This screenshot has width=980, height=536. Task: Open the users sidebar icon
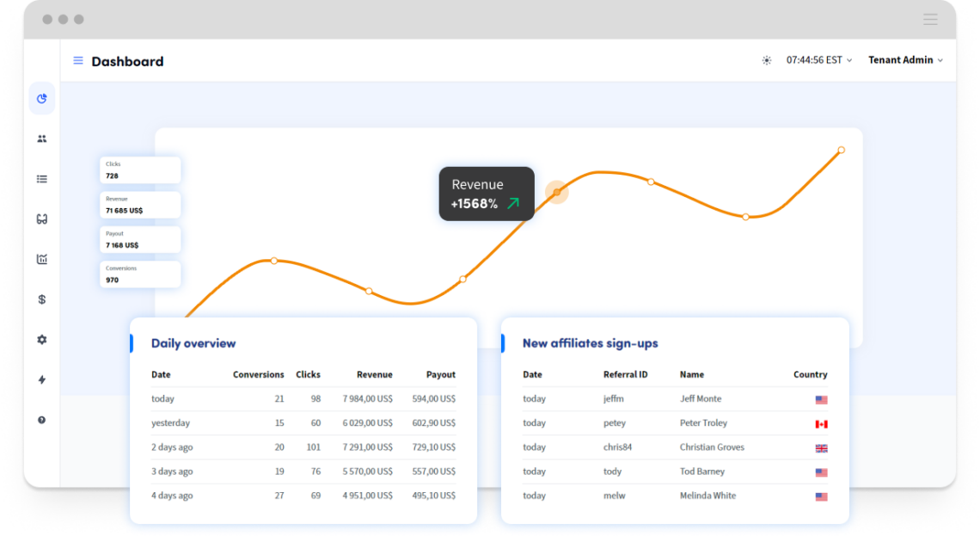click(x=41, y=139)
